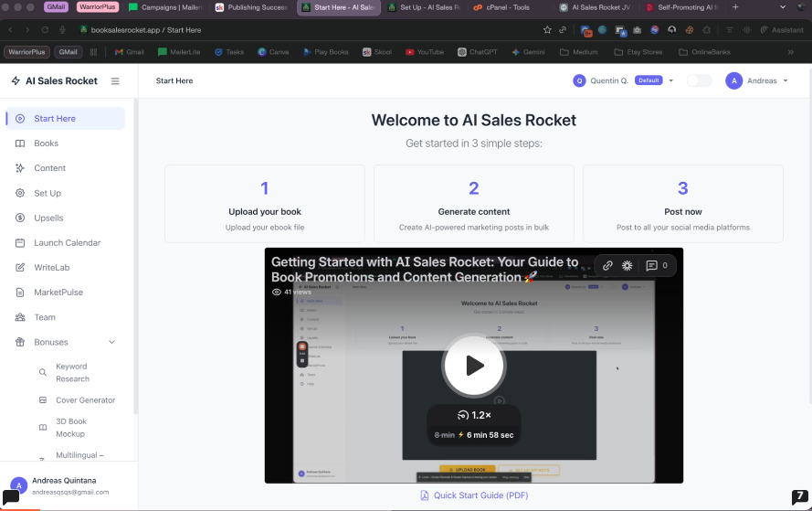Click Andreas Quintana profile at sidebar bottom

point(69,485)
